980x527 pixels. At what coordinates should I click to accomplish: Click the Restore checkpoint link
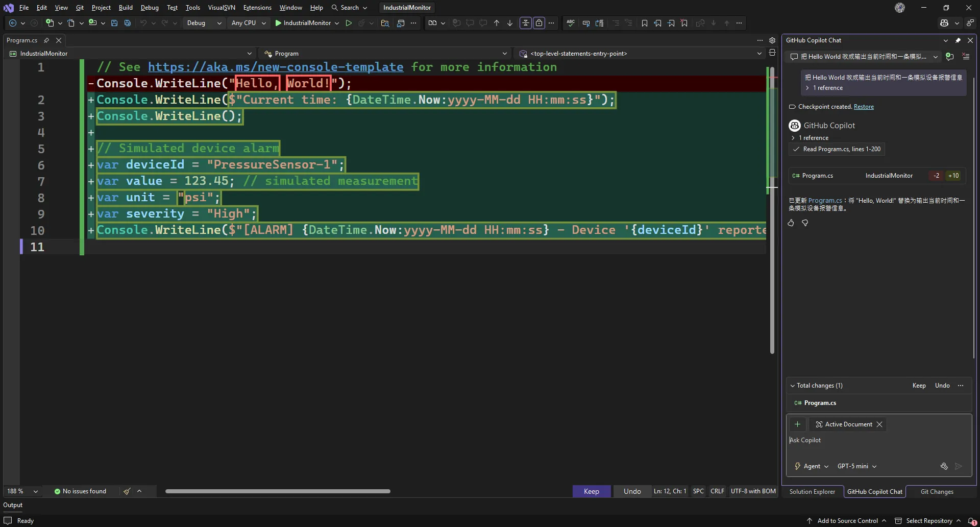864,107
